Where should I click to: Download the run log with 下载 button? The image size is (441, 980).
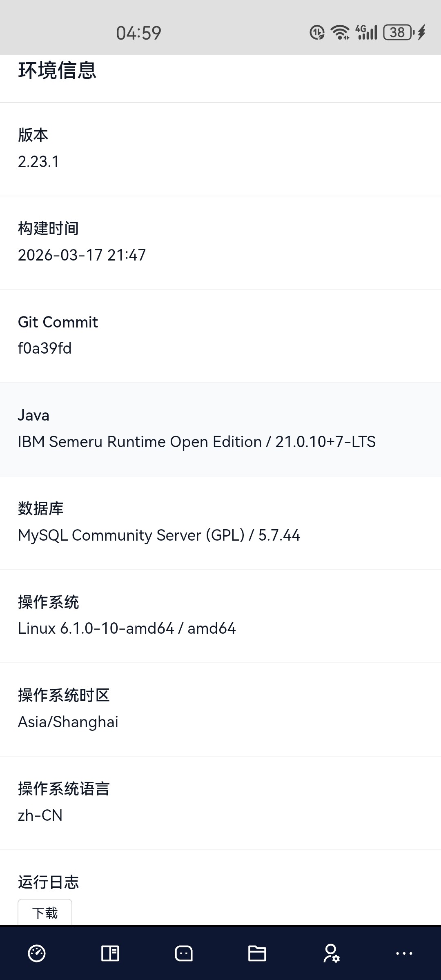point(45,913)
